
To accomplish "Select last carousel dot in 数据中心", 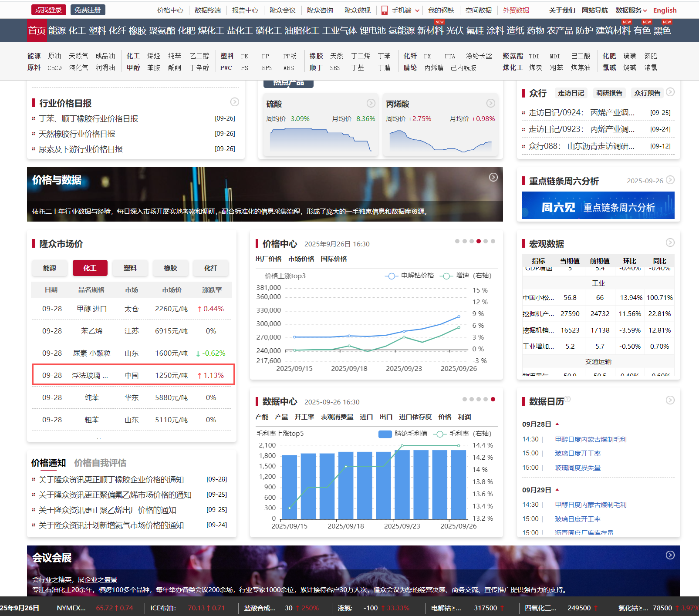I will [493, 399].
